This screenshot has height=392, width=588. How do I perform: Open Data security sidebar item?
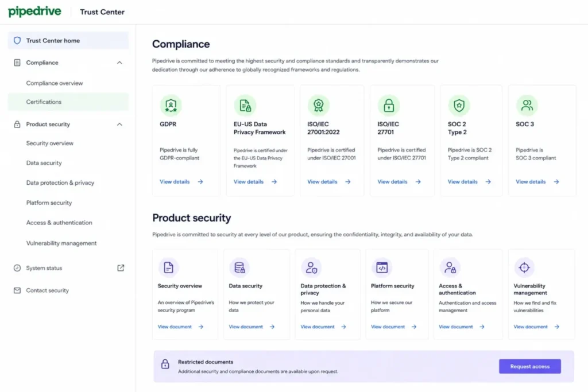44,163
